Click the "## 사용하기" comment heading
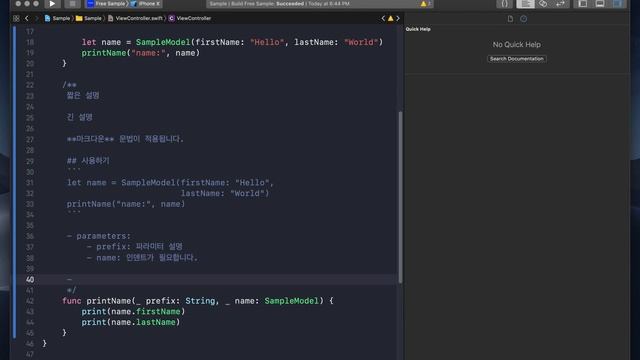 pyautogui.click(x=88, y=160)
